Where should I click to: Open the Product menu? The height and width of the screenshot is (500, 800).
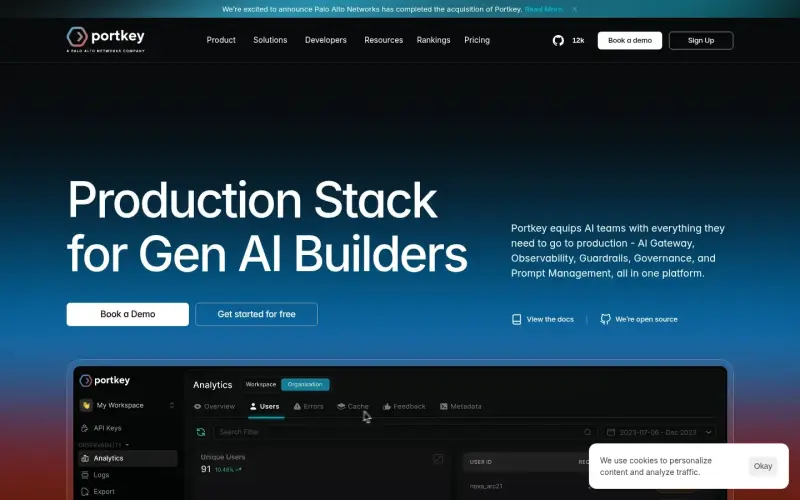coord(221,40)
